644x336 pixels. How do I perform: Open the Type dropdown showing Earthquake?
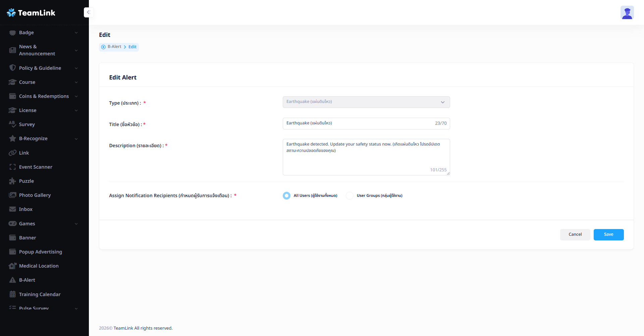[x=366, y=102]
